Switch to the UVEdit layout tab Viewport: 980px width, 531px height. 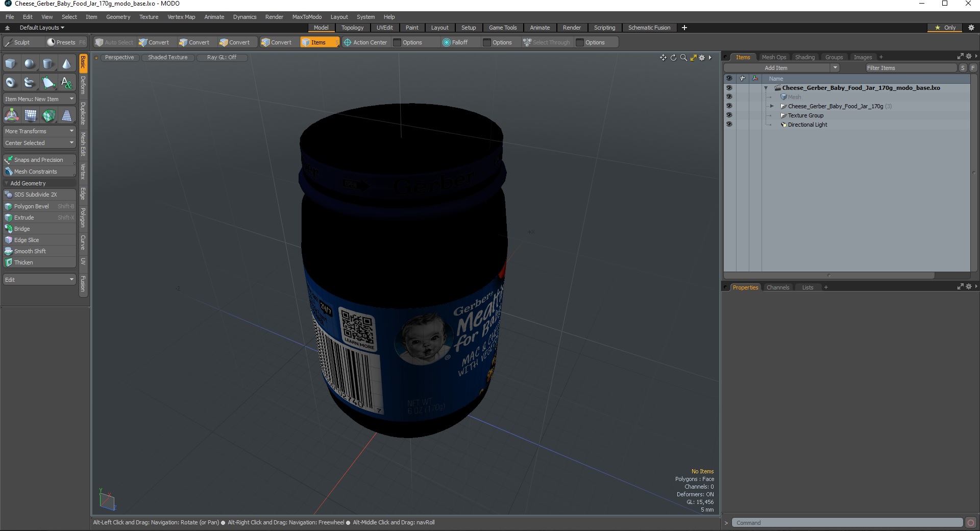point(384,28)
